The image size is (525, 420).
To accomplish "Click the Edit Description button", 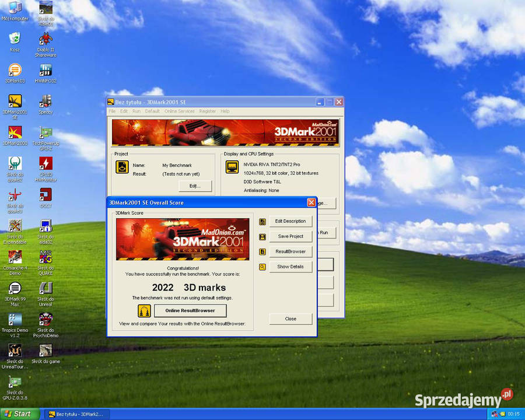I will point(290,221).
